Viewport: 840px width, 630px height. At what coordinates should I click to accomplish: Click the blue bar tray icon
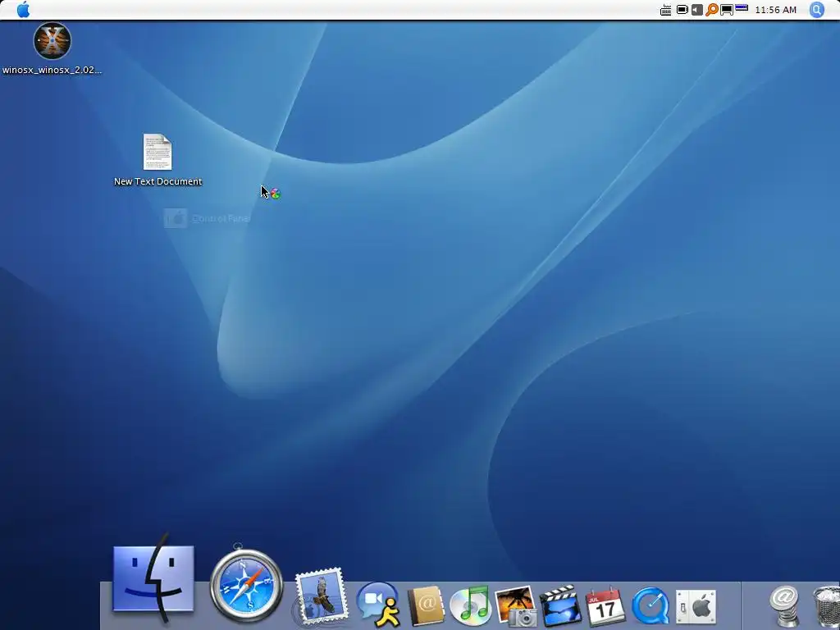pos(742,8)
